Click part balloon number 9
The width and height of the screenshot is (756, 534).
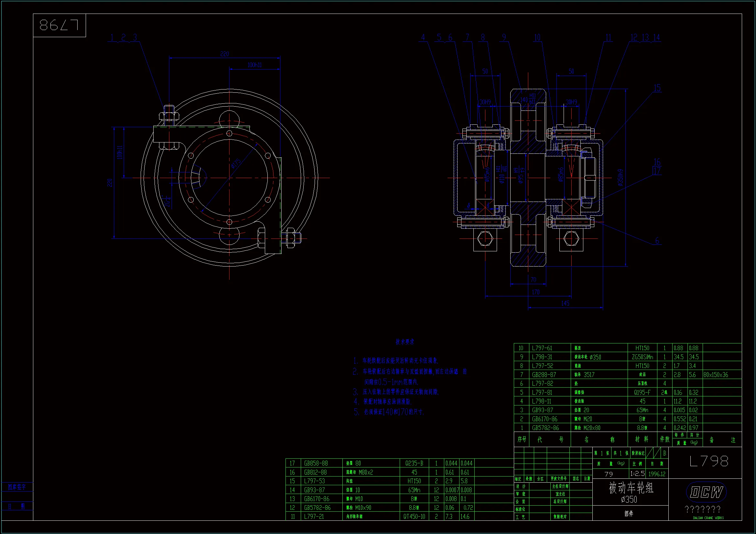[x=504, y=37]
